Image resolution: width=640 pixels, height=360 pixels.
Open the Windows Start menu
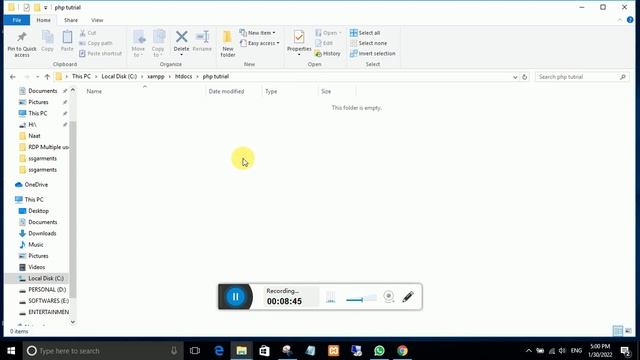point(11,351)
